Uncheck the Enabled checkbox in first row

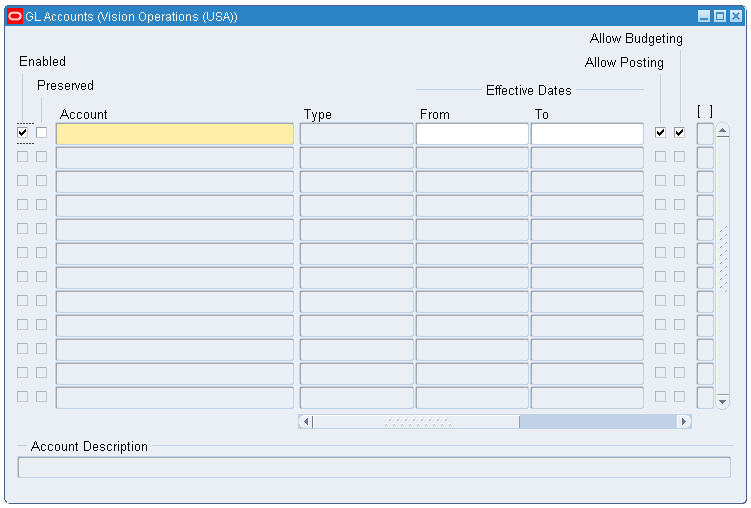coord(23,133)
